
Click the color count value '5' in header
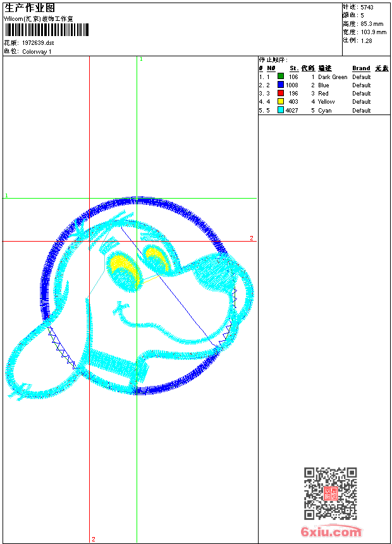362,16
